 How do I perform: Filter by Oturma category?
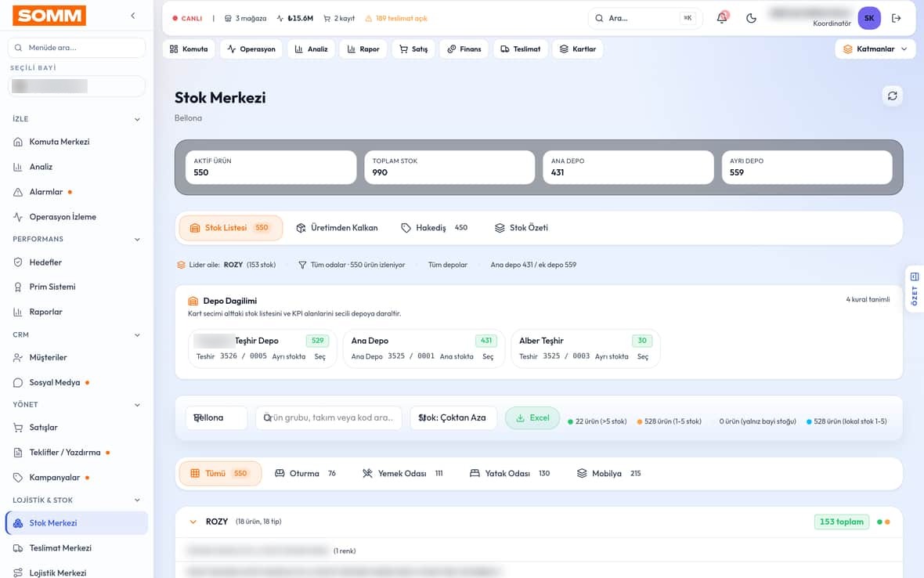(305, 473)
